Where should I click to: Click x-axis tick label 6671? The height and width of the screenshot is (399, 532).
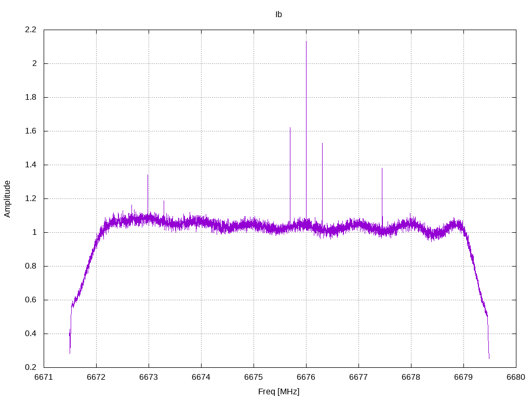click(44, 377)
